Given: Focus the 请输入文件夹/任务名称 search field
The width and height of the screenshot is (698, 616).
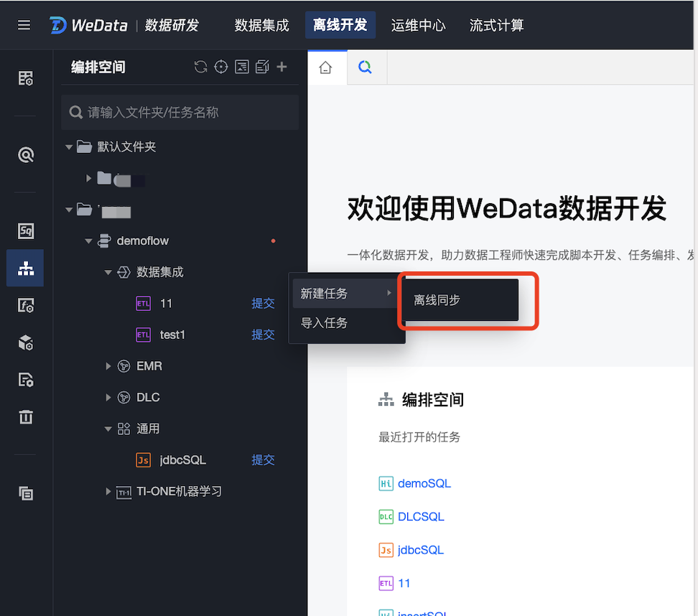Looking at the screenshot, I should click(x=180, y=112).
